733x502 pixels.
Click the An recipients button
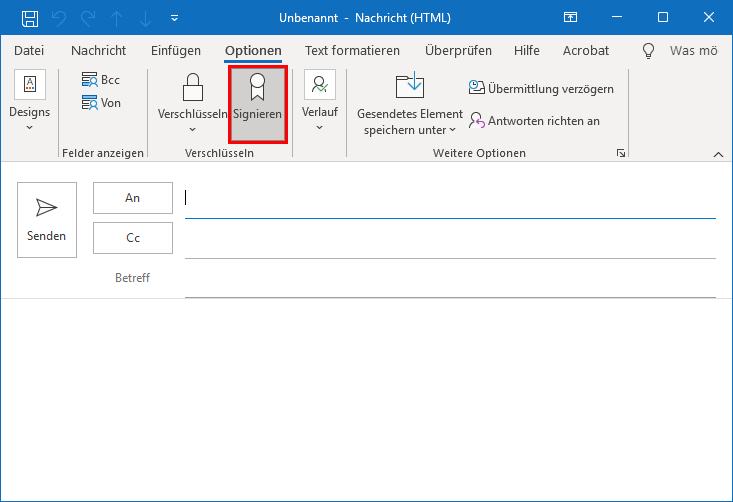click(x=133, y=198)
